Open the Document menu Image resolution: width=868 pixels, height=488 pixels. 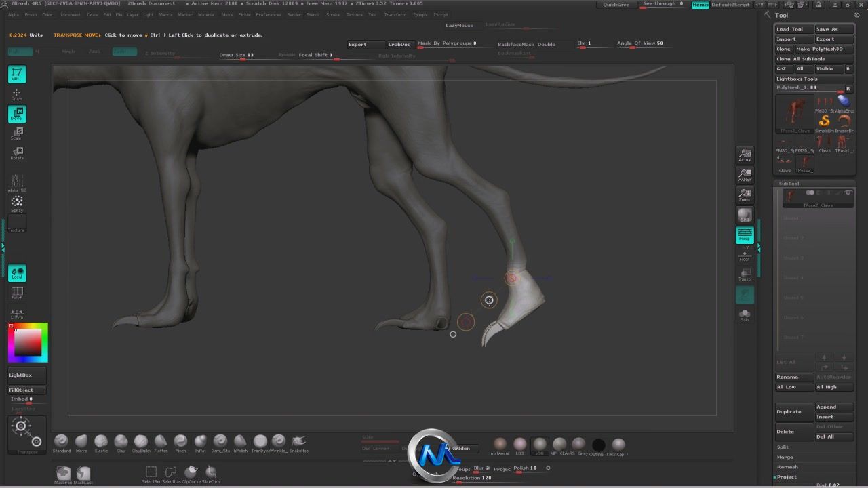[70, 14]
